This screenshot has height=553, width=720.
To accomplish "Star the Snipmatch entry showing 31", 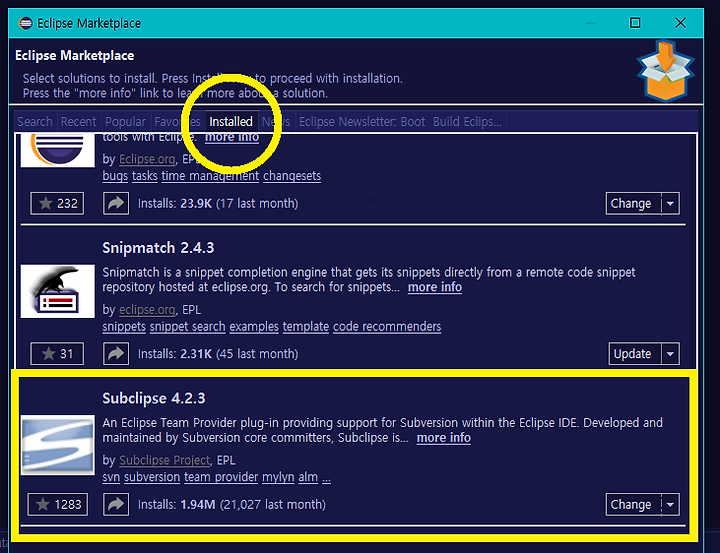I will coord(57,354).
